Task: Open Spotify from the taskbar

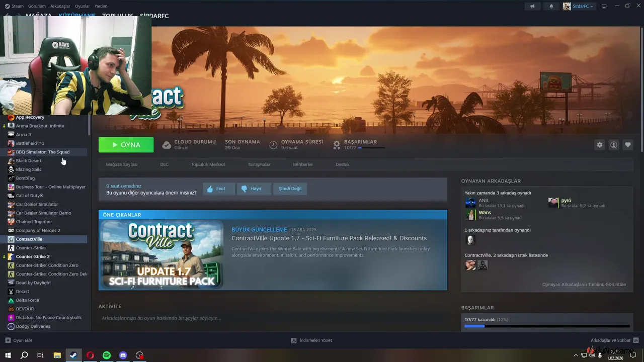Action: pyautogui.click(x=107, y=355)
